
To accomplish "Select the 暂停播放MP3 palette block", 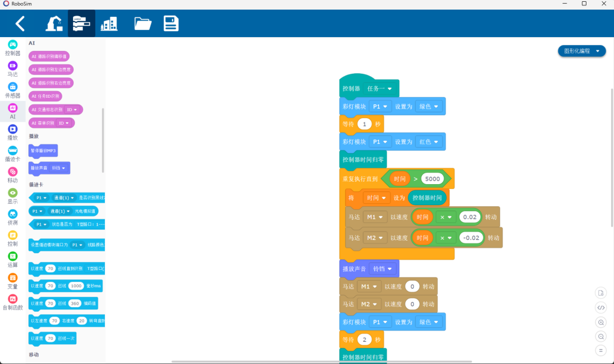I will coord(43,151).
